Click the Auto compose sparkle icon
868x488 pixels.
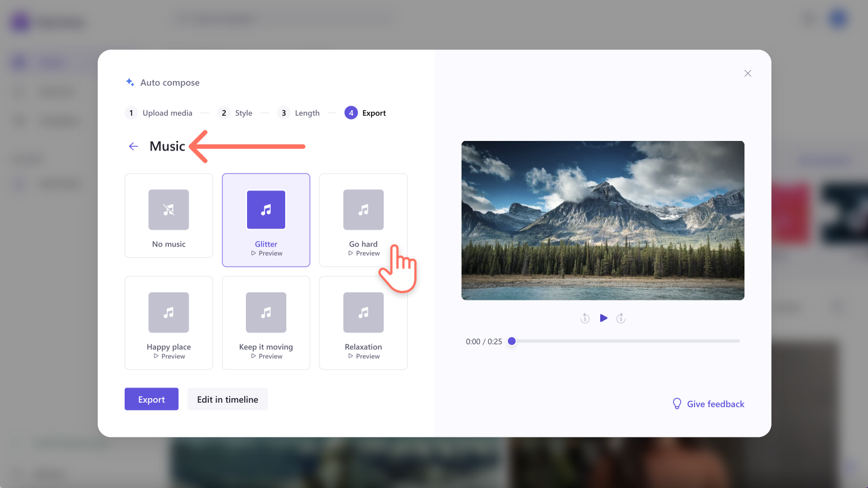[x=130, y=81]
